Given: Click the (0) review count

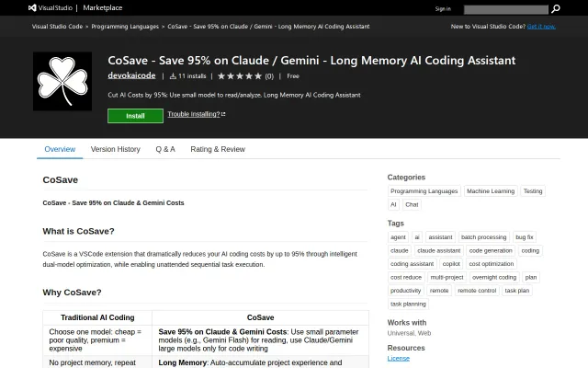Looking at the screenshot, I should [269, 76].
